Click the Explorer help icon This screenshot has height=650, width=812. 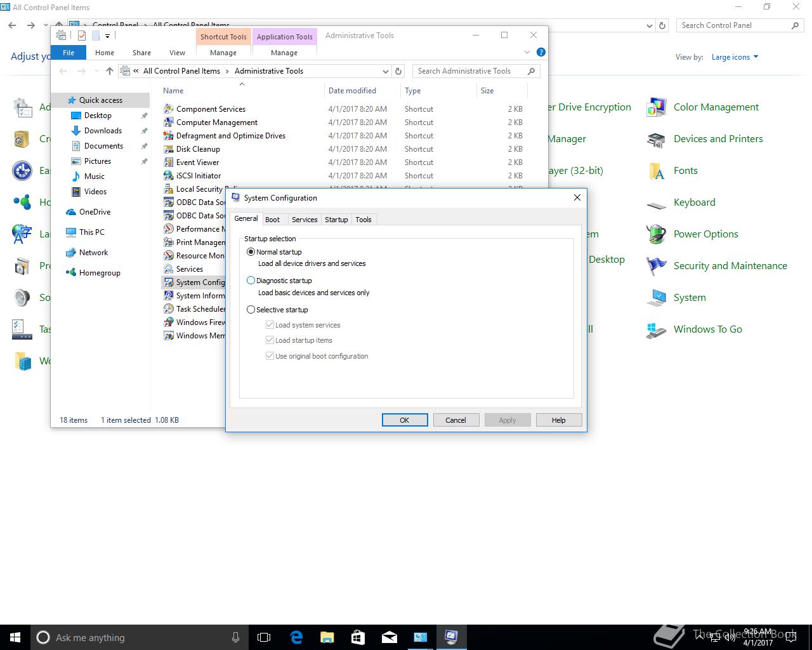coord(541,53)
